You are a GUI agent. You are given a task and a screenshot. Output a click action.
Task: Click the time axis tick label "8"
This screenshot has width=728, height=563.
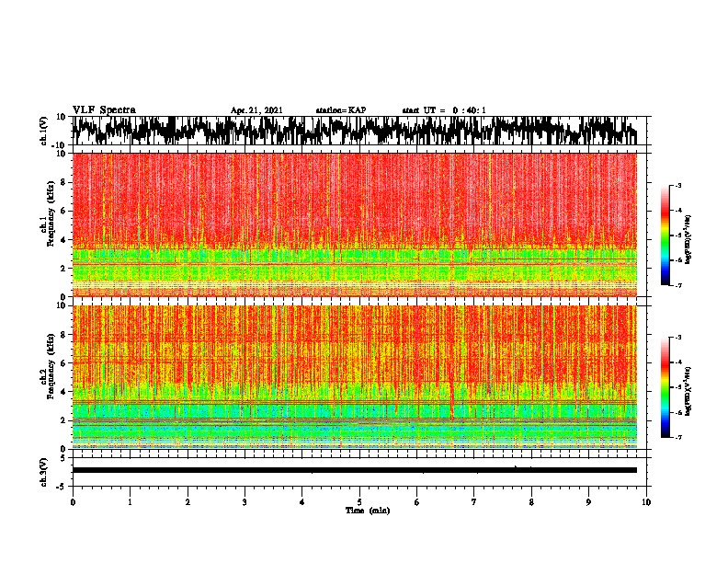coord(531,502)
